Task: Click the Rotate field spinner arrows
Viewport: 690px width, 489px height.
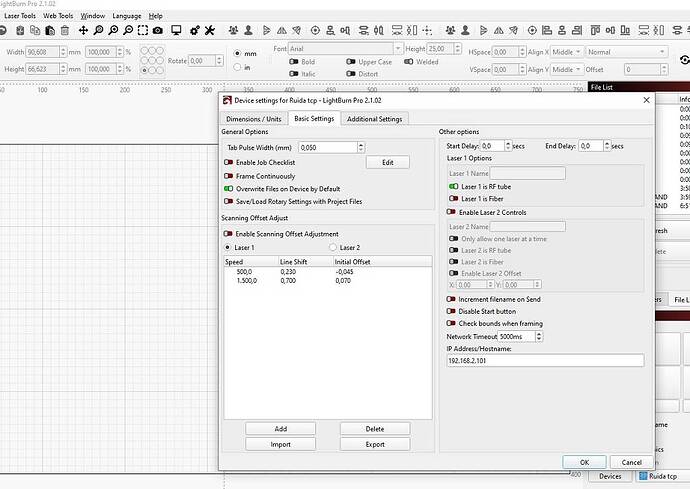Action: coord(219,61)
